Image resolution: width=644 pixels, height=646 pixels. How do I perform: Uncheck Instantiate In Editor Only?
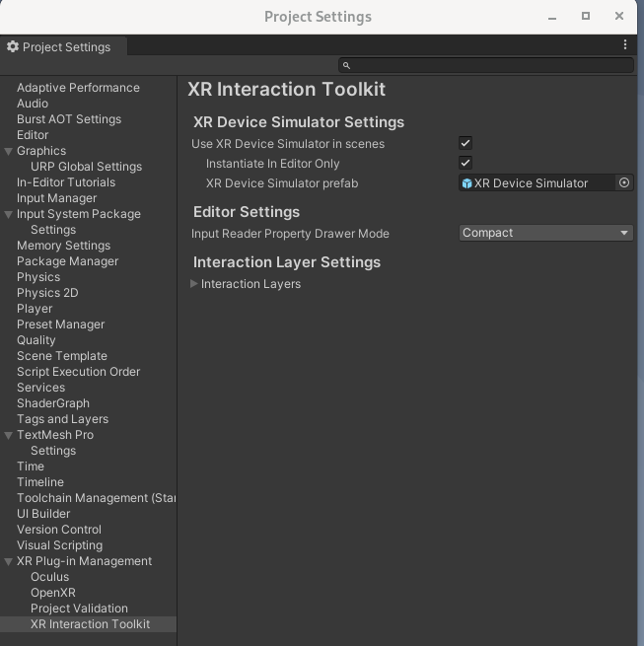point(465,163)
